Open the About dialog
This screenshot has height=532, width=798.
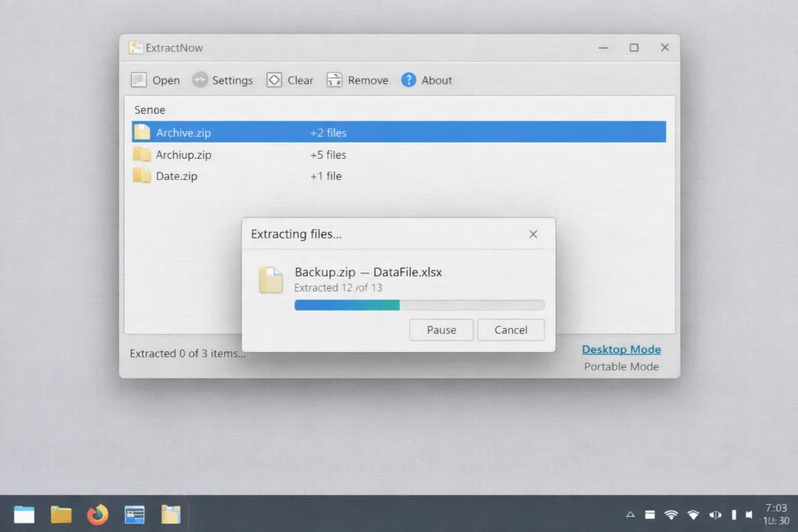(425, 79)
